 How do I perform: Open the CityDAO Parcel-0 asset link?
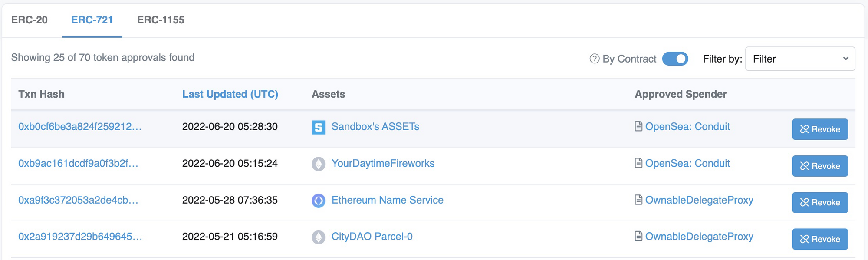point(372,237)
